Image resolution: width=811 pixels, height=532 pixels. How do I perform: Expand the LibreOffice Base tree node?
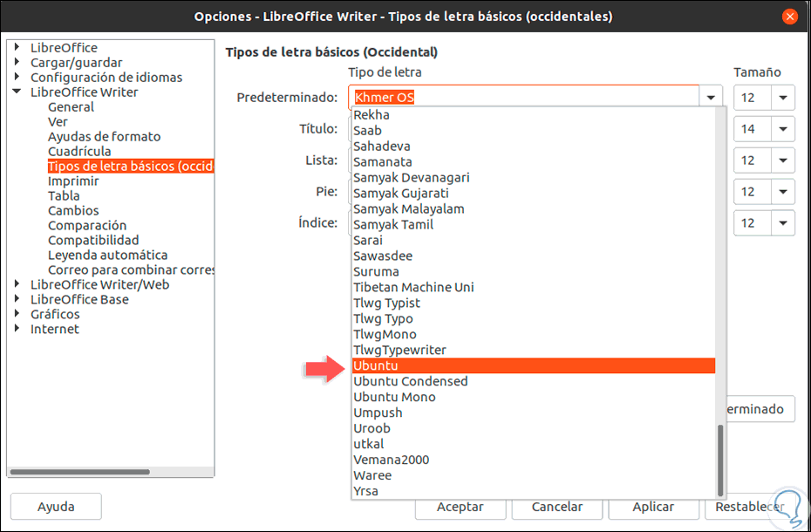17,300
